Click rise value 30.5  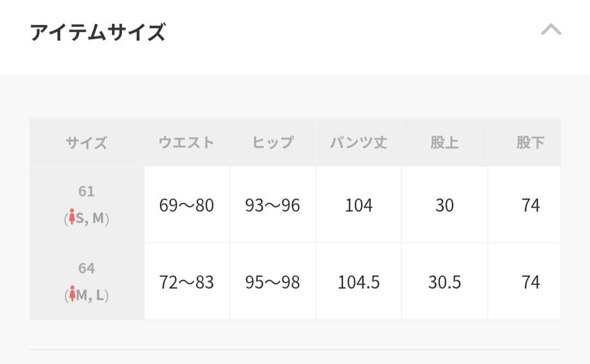coord(444,282)
